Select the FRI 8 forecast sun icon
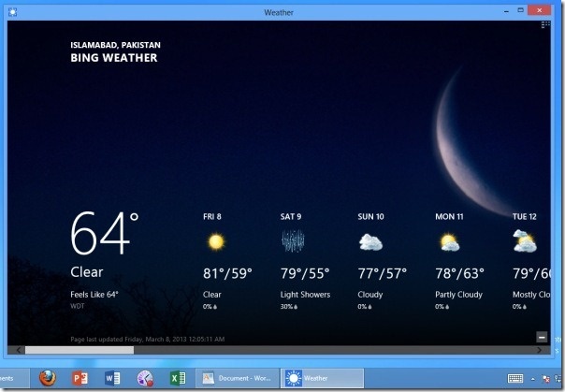 click(x=216, y=241)
